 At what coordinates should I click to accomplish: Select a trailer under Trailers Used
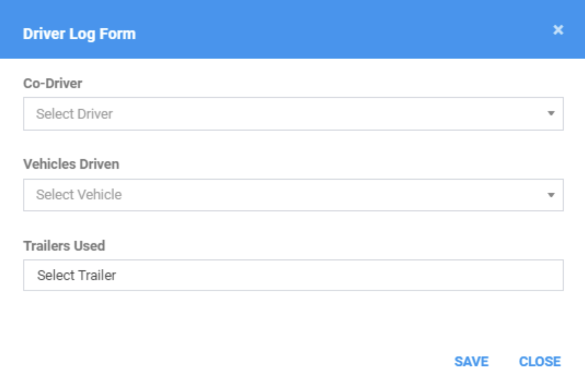pyautogui.click(x=293, y=275)
